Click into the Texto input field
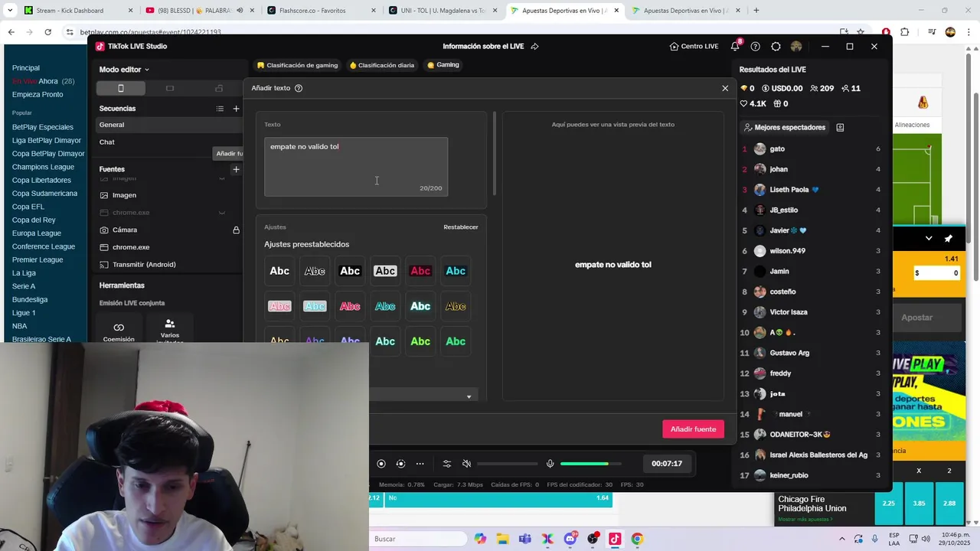The image size is (980, 551). pos(356,167)
